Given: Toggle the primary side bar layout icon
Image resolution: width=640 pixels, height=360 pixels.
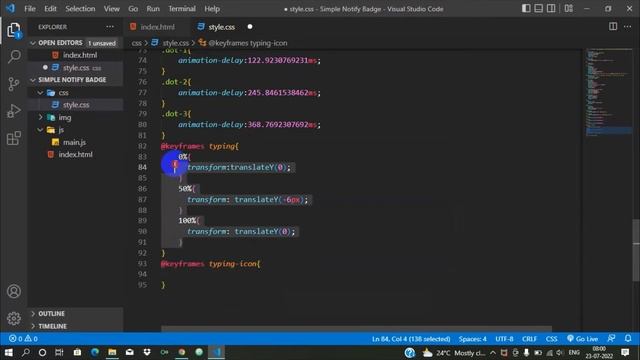Looking at the screenshot, I should (526, 9).
